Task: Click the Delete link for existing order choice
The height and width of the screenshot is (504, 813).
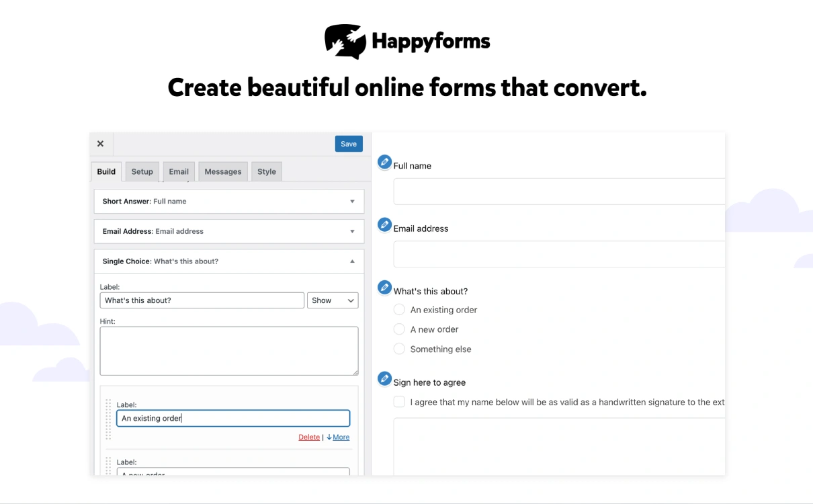Action: pos(309,437)
